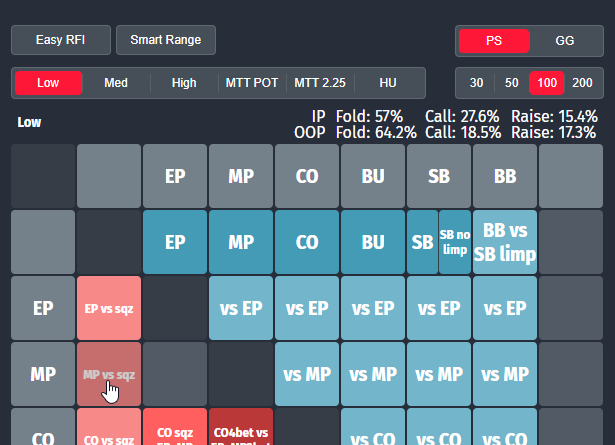
Task: Open the MP vs sqz range cell
Action: coord(109,374)
